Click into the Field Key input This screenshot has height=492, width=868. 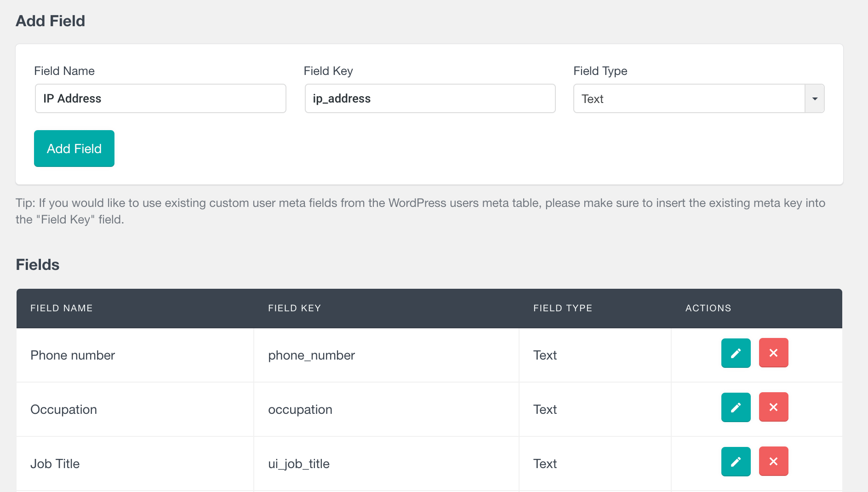(x=430, y=99)
